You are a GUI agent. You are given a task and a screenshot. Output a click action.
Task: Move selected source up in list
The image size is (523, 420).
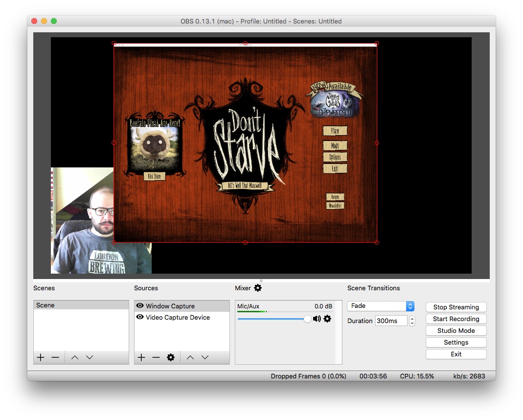point(190,357)
